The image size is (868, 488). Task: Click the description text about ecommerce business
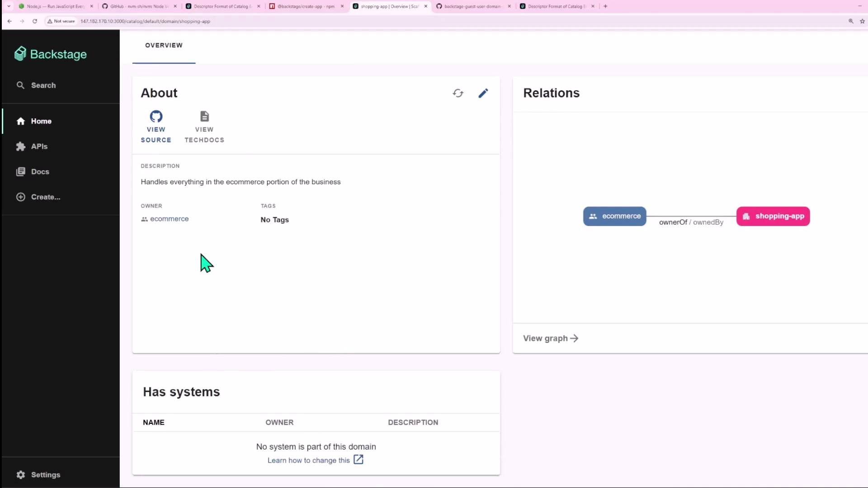241,182
